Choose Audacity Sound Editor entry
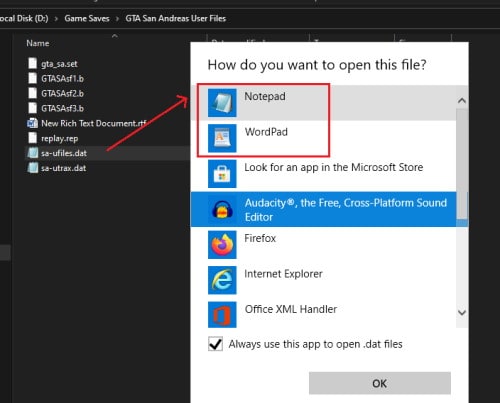Screen dimensions: 500x403 click(346, 210)
